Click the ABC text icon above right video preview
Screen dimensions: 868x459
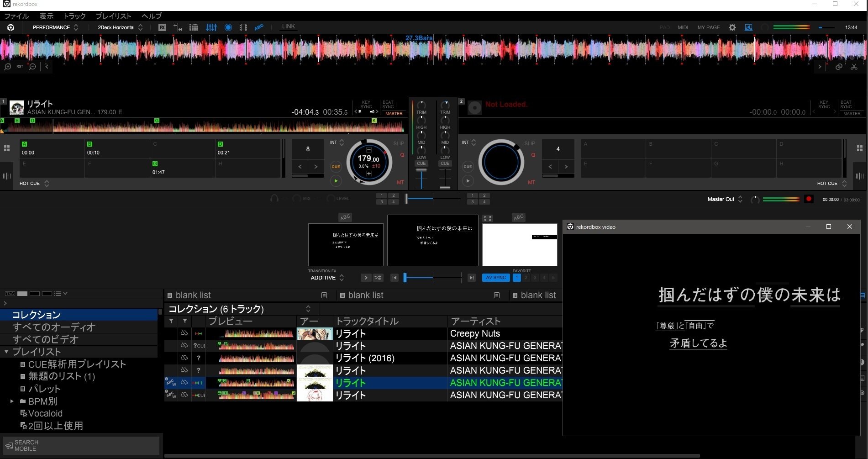tap(519, 217)
